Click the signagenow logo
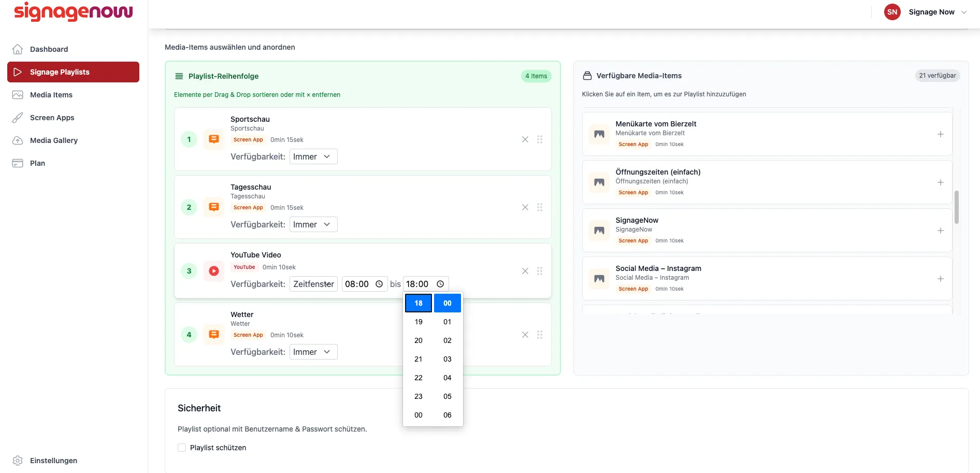The height and width of the screenshot is (473, 980). point(74,11)
